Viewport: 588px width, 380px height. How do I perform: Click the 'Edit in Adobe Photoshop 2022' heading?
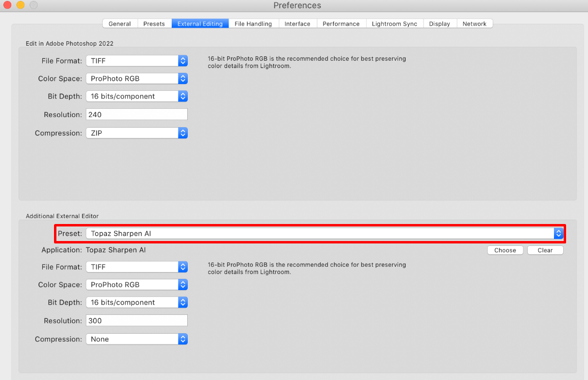[x=70, y=43]
